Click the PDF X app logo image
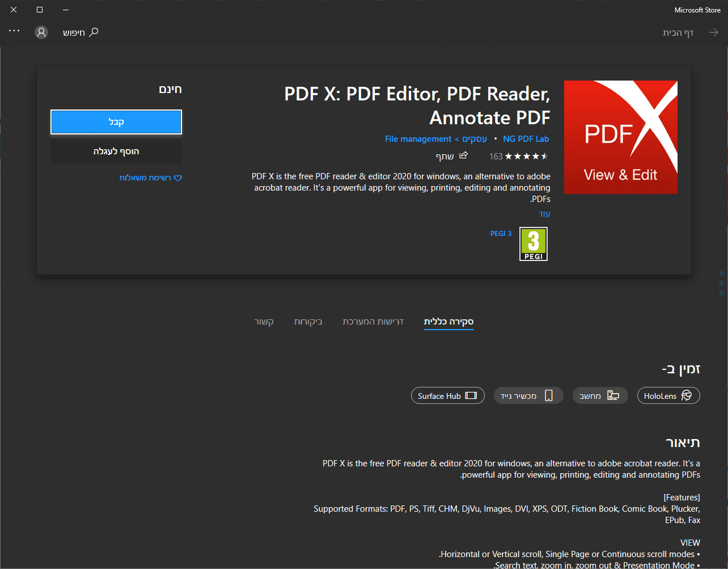This screenshot has height=569, width=728. pyautogui.click(x=621, y=137)
